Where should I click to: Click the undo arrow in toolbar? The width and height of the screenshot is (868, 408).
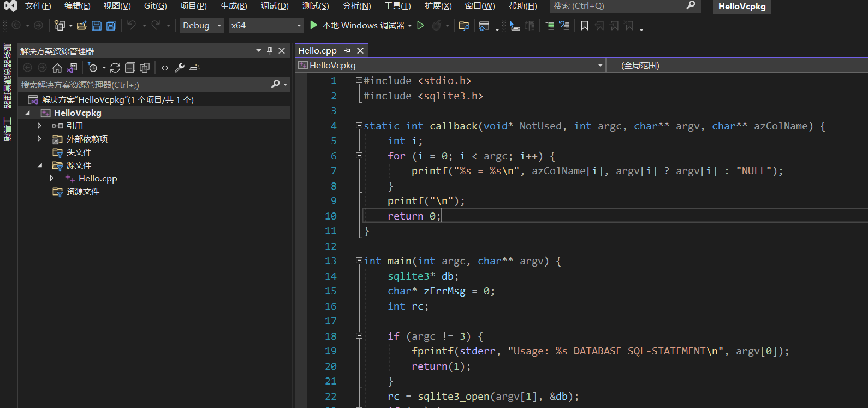point(132,25)
